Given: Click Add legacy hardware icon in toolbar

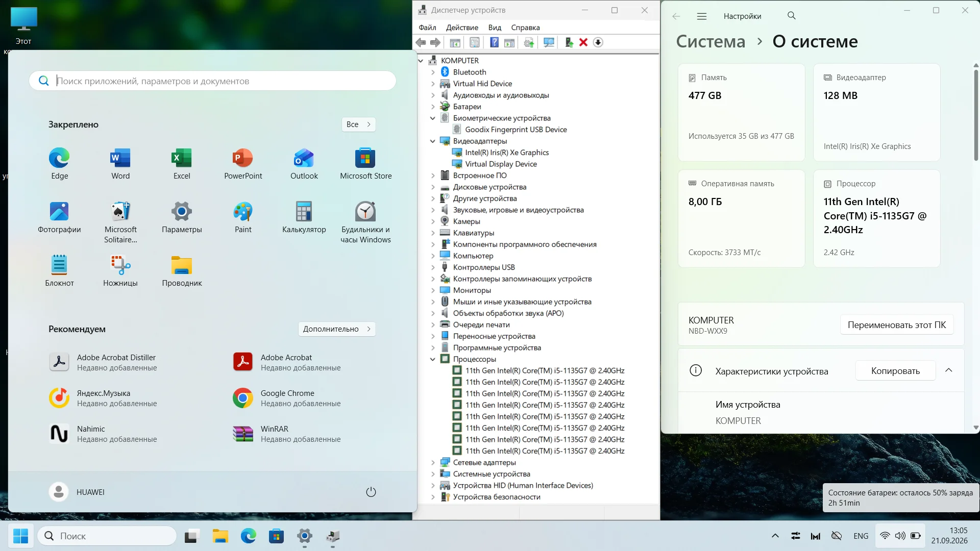Looking at the screenshot, I should coord(569,42).
